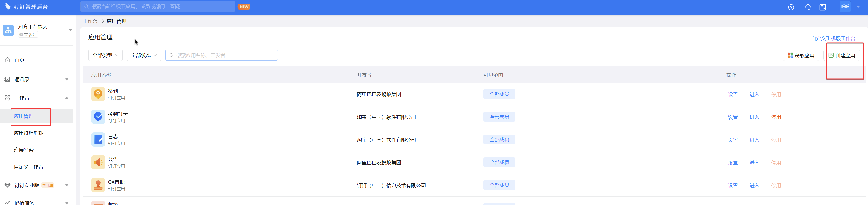868x205 pixels.
Task: Click the 日志 app icon
Action: [98, 139]
